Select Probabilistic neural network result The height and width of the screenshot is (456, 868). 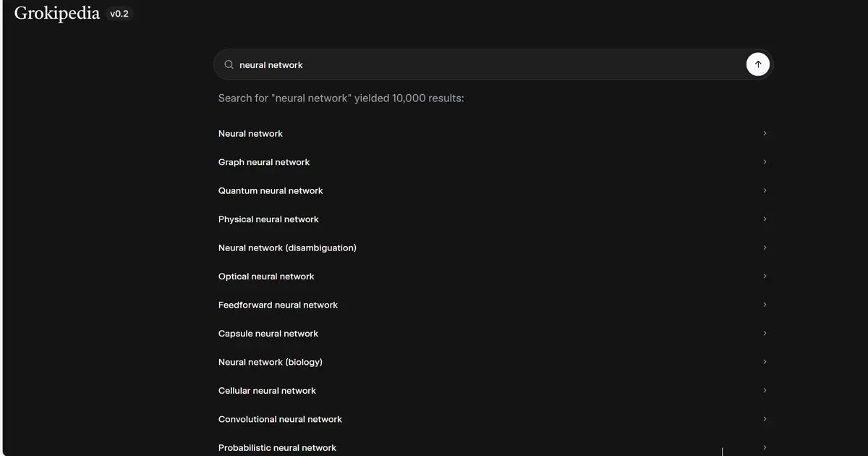[x=277, y=447]
